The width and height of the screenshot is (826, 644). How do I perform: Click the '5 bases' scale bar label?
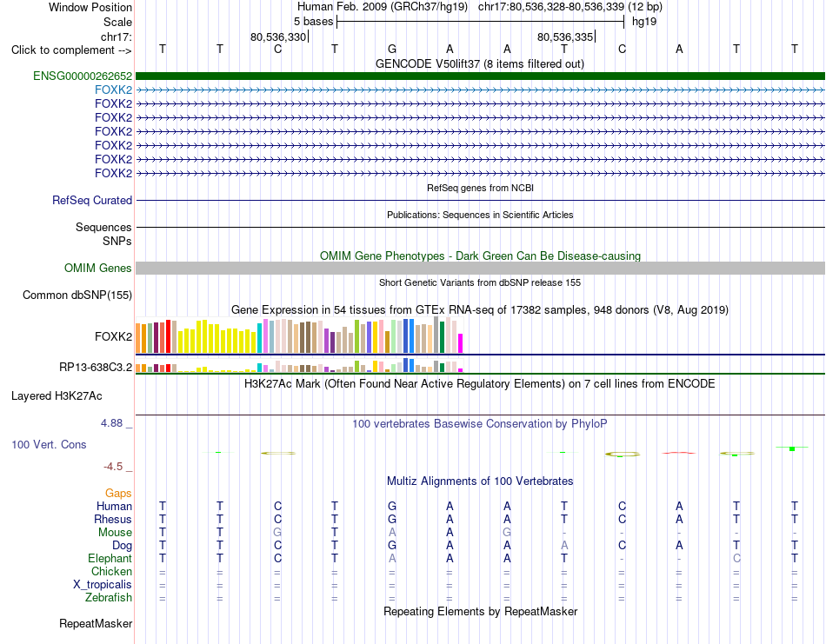tap(313, 22)
